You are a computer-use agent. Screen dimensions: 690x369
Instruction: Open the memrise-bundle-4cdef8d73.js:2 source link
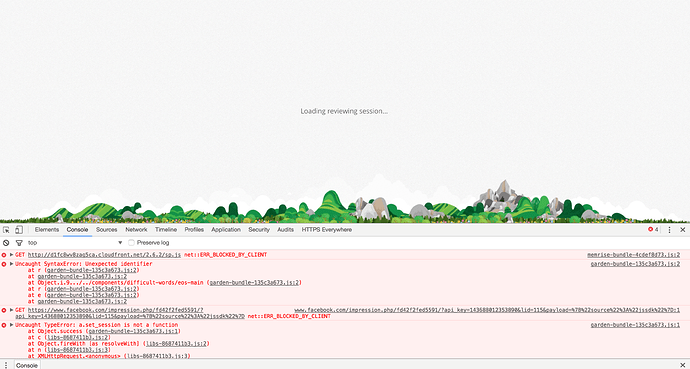tap(633, 255)
